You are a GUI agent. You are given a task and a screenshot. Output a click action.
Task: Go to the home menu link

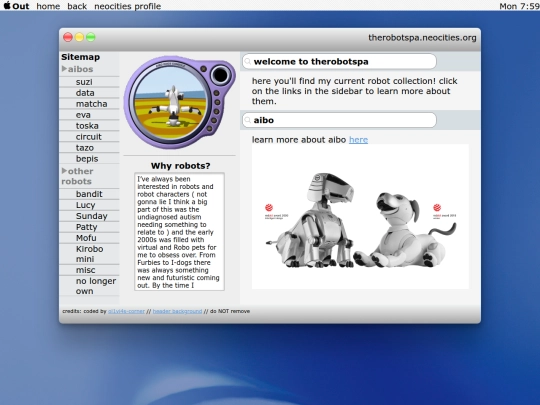(48, 6)
